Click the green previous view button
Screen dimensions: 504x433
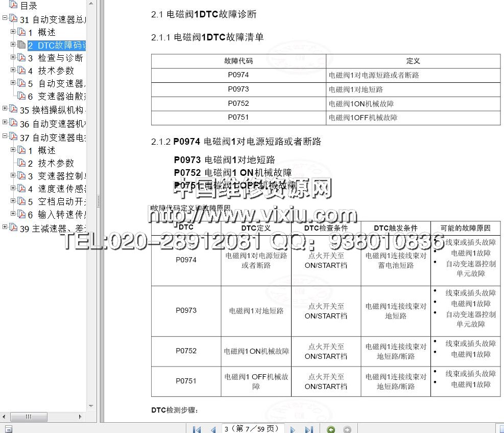[x=331, y=429]
